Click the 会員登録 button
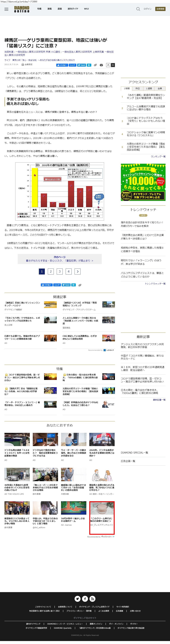The image size is (170, 644). [x=160, y=9]
